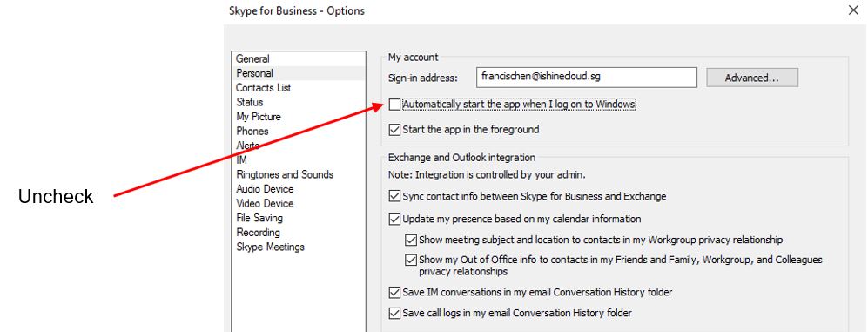The height and width of the screenshot is (332, 868).
Task: Toggle Show meeting subject and location checkbox
Action: coord(411,240)
